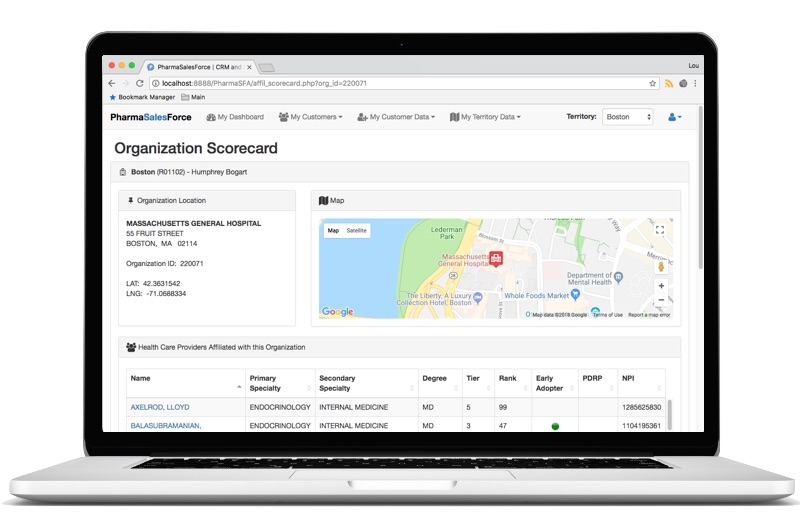Click Department of Mental Health pin
This screenshot has width=800, height=523.
618,278
